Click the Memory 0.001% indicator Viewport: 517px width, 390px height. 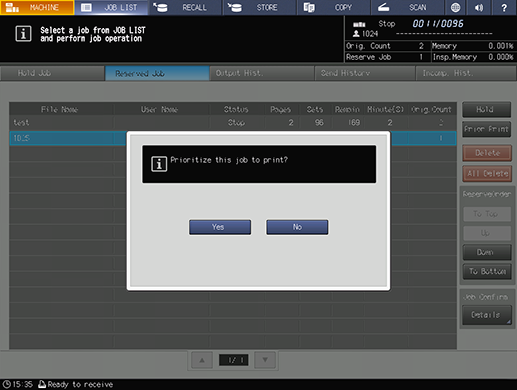pos(473,46)
